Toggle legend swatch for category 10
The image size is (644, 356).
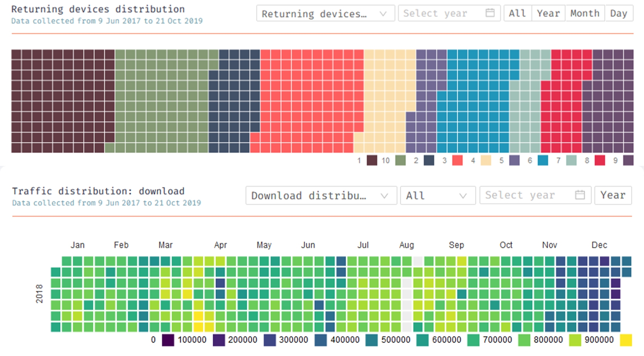[401, 160]
